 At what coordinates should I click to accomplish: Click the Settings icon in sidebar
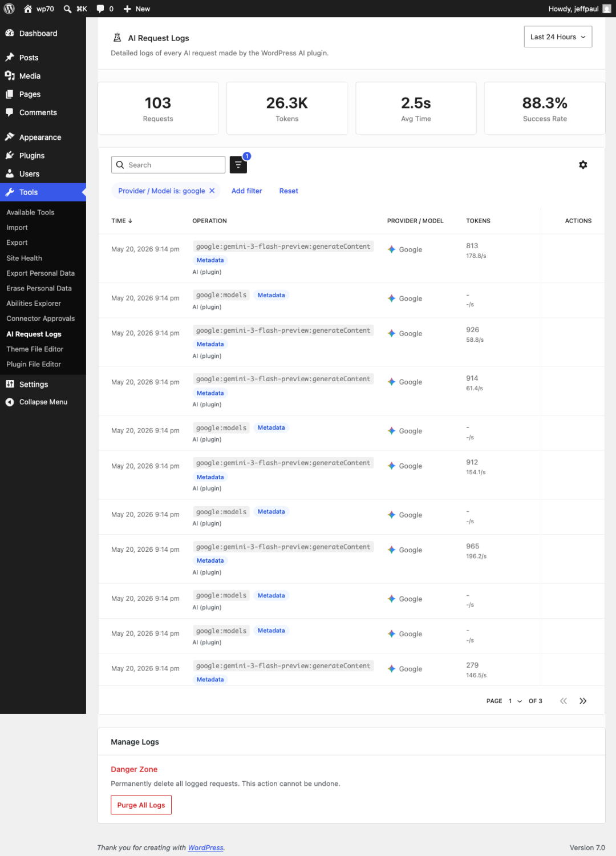coord(10,384)
